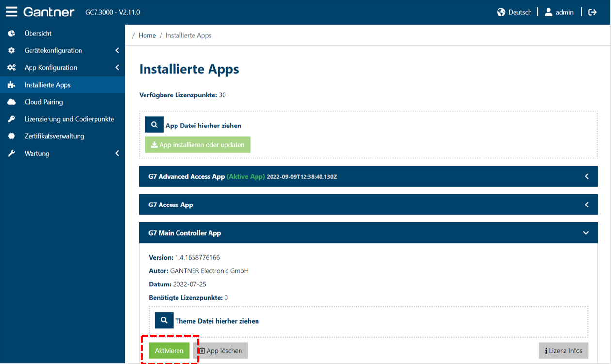Image resolution: width=611 pixels, height=364 pixels.
Task: Click the Installierte Apps page heading
Action: click(x=189, y=69)
